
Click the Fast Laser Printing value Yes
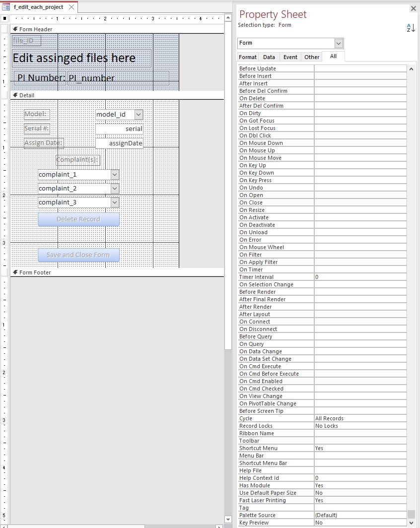(x=360, y=500)
